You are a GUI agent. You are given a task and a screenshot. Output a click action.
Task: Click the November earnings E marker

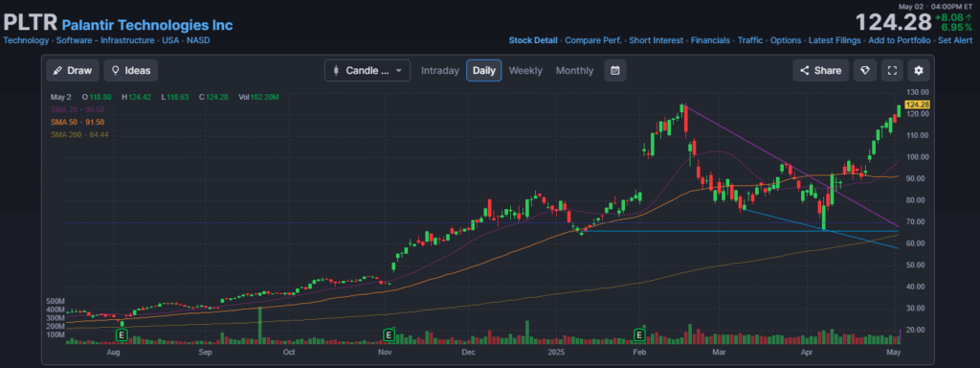pyautogui.click(x=389, y=335)
